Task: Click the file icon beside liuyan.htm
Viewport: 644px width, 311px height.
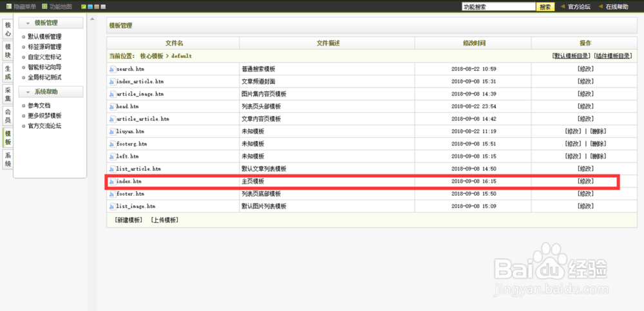Action: (x=112, y=131)
